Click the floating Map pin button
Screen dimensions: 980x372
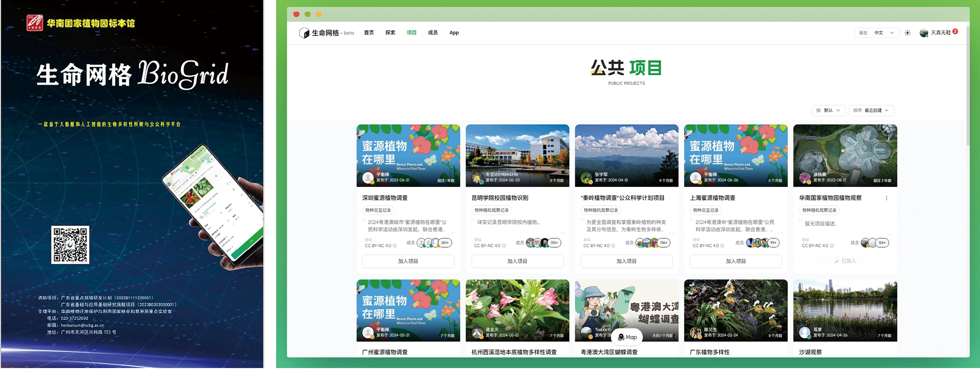pyautogui.click(x=627, y=337)
